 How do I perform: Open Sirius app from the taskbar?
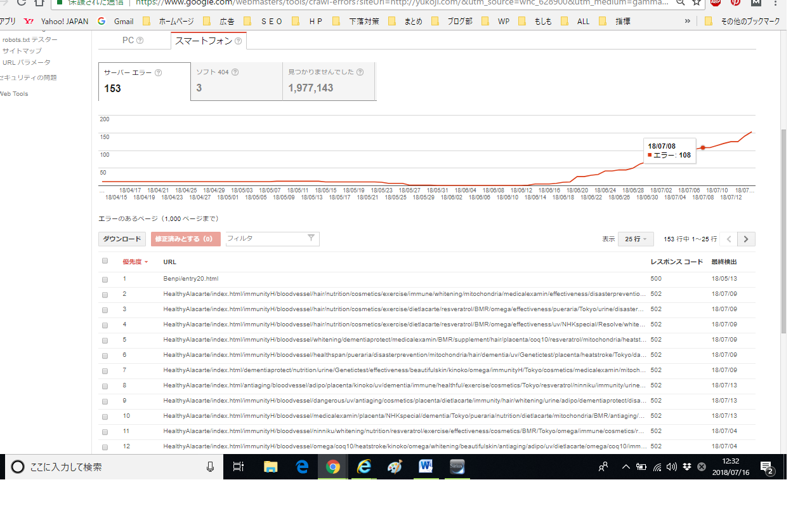coord(457,467)
